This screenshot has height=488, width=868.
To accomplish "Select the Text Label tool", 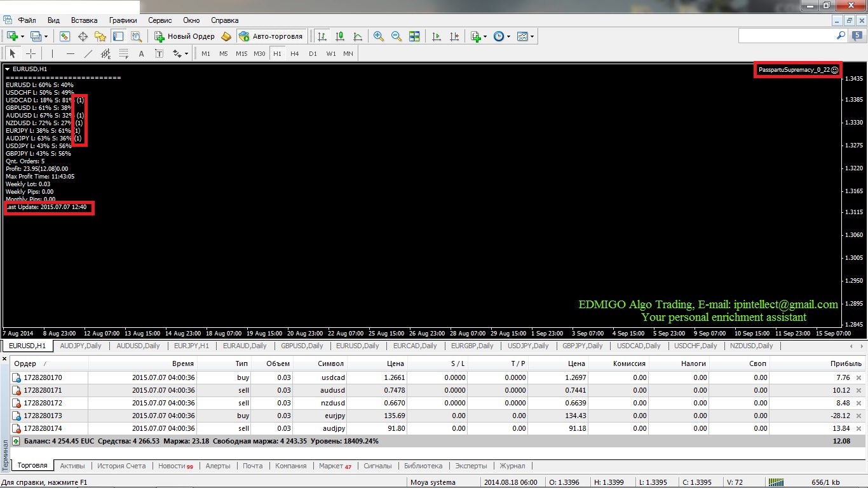I will point(159,53).
